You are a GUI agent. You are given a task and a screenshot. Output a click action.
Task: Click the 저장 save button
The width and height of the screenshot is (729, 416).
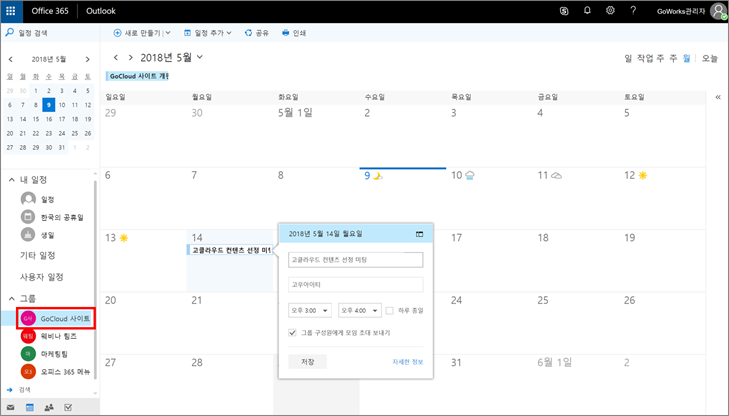(x=307, y=361)
